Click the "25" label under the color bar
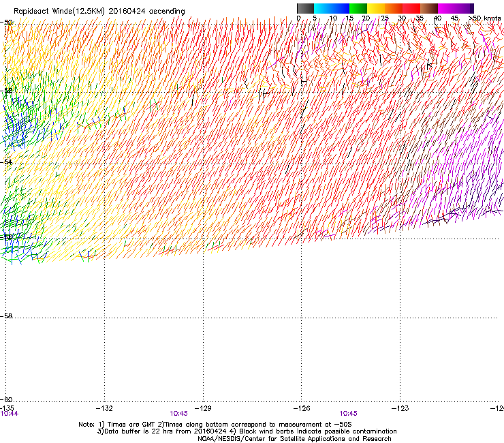 click(385, 18)
